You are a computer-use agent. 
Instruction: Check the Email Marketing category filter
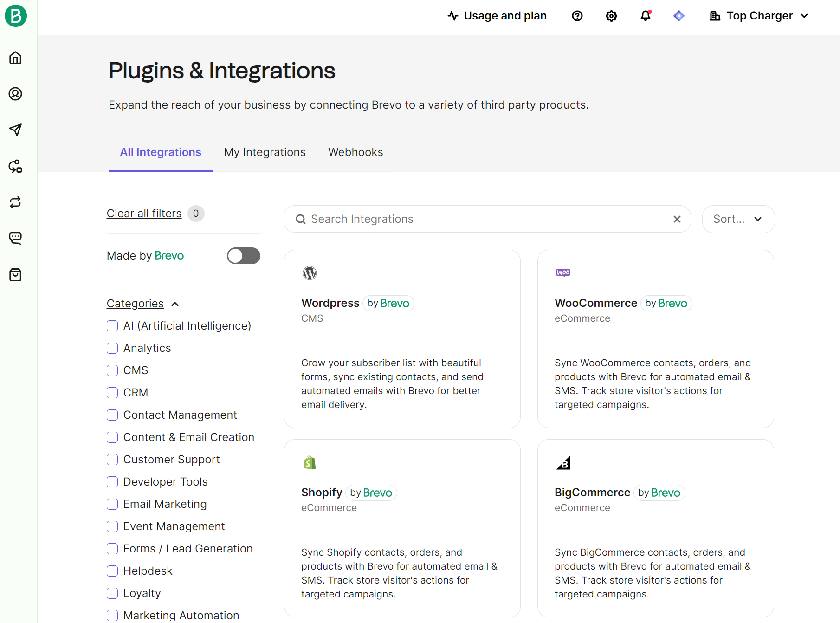pyautogui.click(x=112, y=504)
